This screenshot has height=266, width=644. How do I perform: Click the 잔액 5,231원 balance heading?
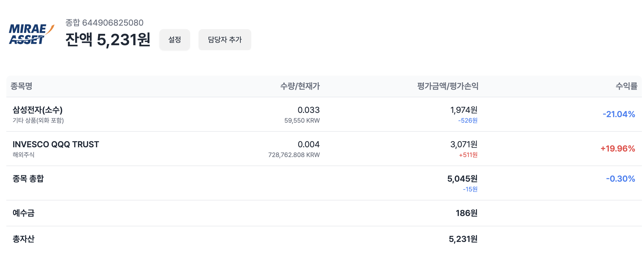108,40
